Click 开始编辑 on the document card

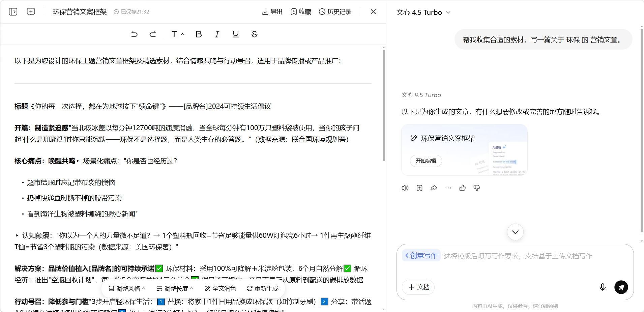[x=426, y=161]
